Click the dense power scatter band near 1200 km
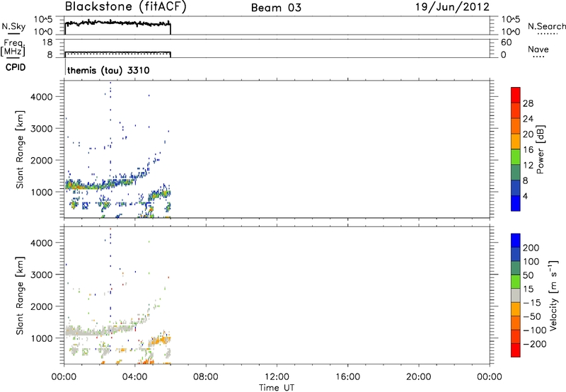Image resolution: width=566 pixels, height=392 pixels. pyautogui.click(x=99, y=185)
